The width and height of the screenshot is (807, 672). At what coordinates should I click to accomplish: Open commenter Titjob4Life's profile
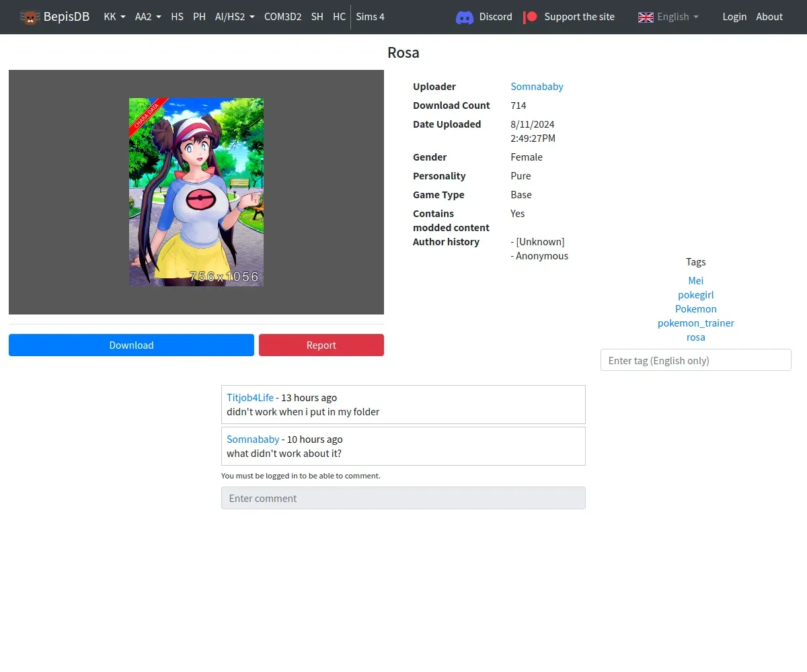tap(250, 397)
